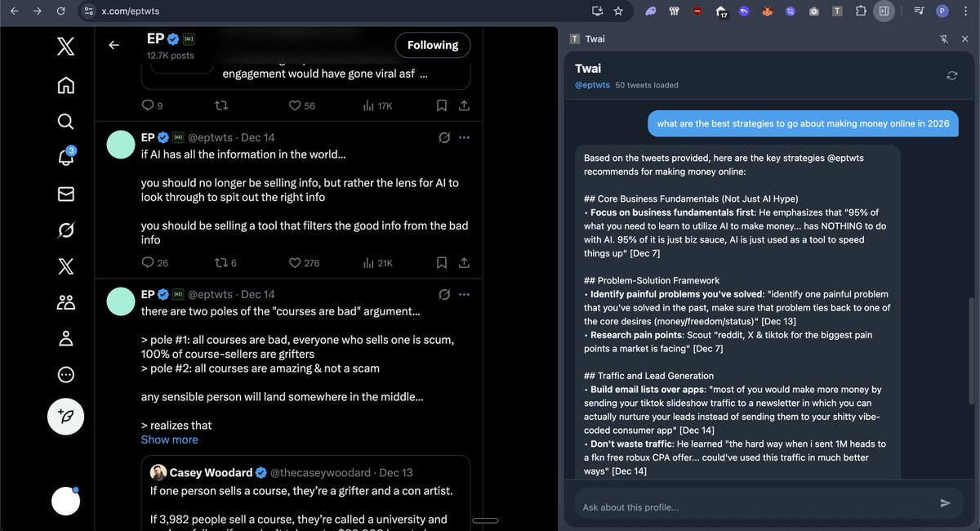Open the camera screenshot extension
Viewport: 980px width, 531px height.
pos(814,11)
